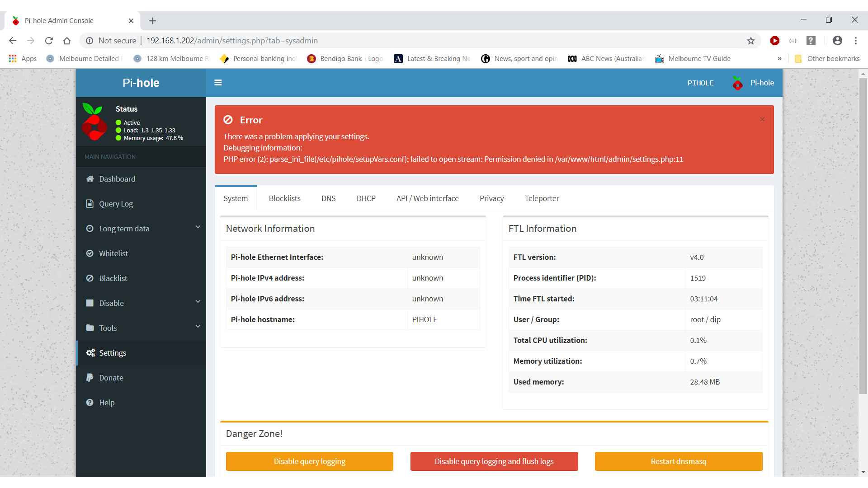The height and width of the screenshot is (488, 868).
Task: Open the Apps grid shortcut
Action: [23, 59]
